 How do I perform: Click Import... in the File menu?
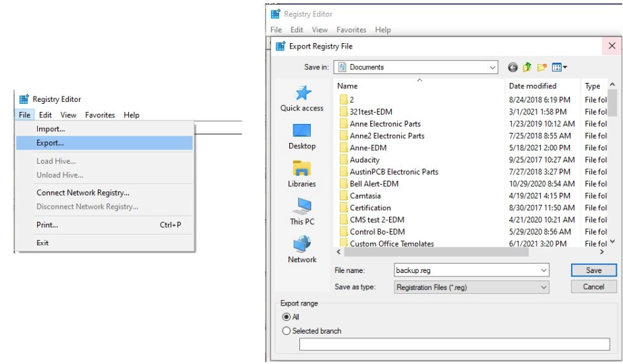pos(51,129)
